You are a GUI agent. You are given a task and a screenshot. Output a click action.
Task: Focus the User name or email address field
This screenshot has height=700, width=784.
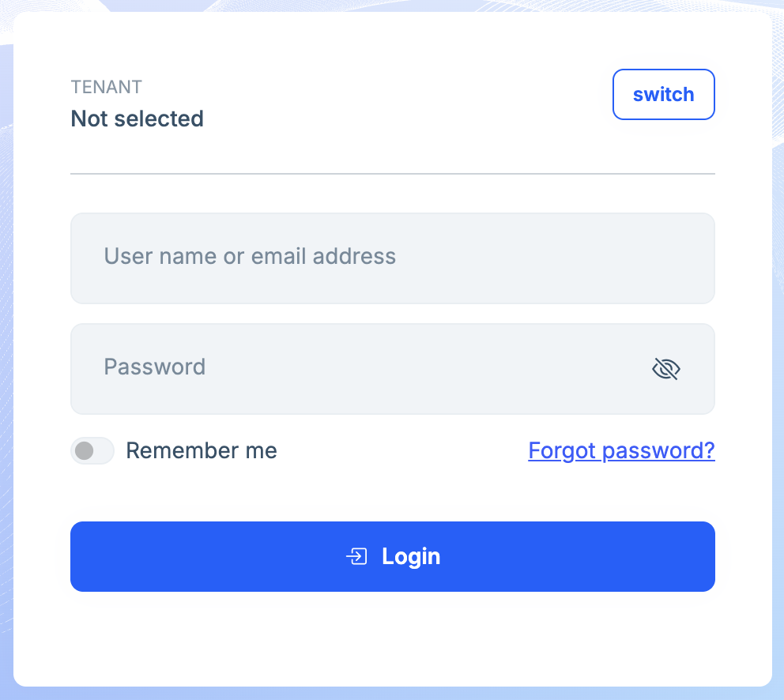(x=392, y=258)
